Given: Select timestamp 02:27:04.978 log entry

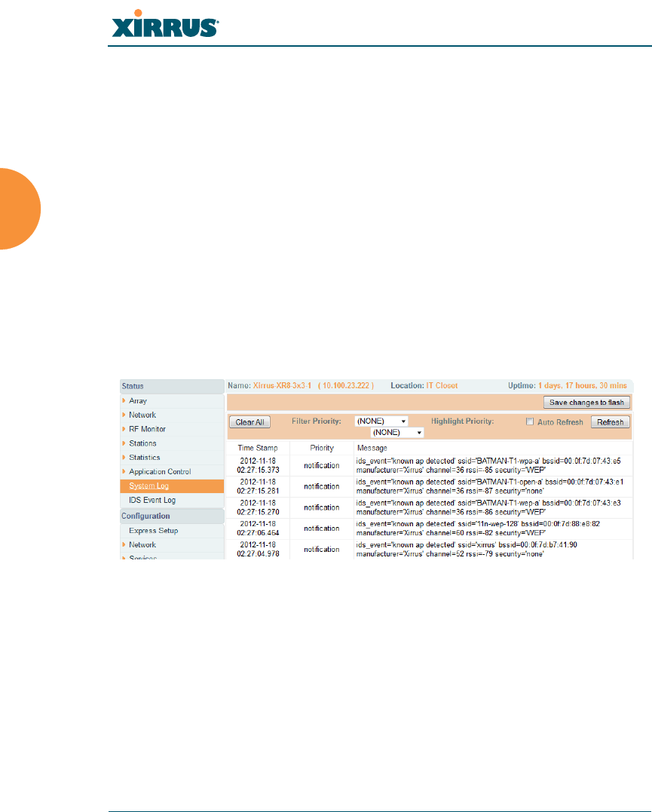Looking at the screenshot, I should pos(258,550).
